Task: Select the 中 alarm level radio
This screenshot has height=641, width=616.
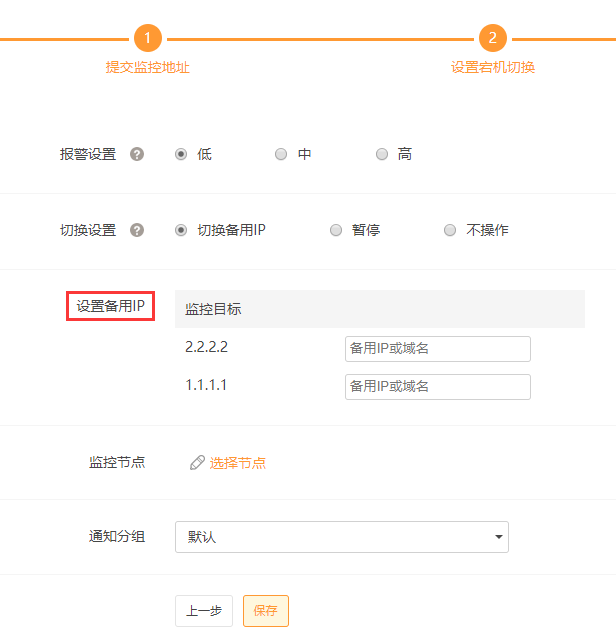Action: (281, 154)
